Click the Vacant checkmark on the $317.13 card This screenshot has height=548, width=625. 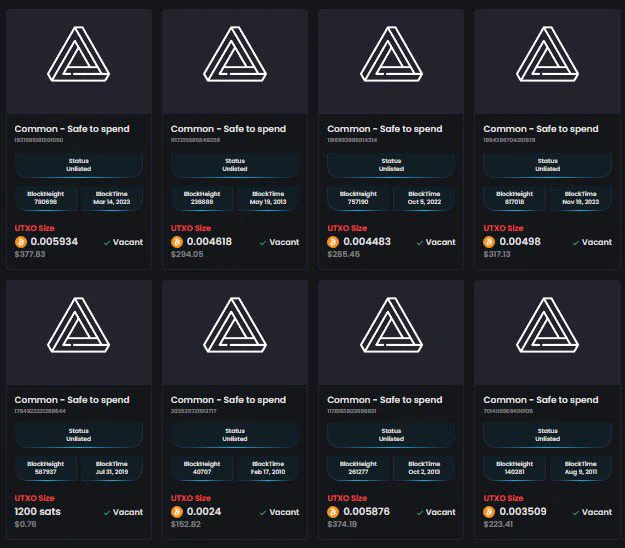coord(576,243)
